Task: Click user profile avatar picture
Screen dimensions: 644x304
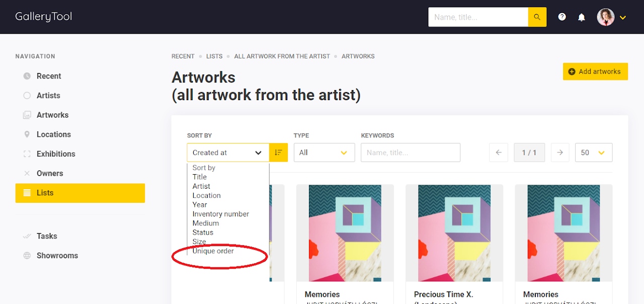Action: pyautogui.click(x=606, y=17)
